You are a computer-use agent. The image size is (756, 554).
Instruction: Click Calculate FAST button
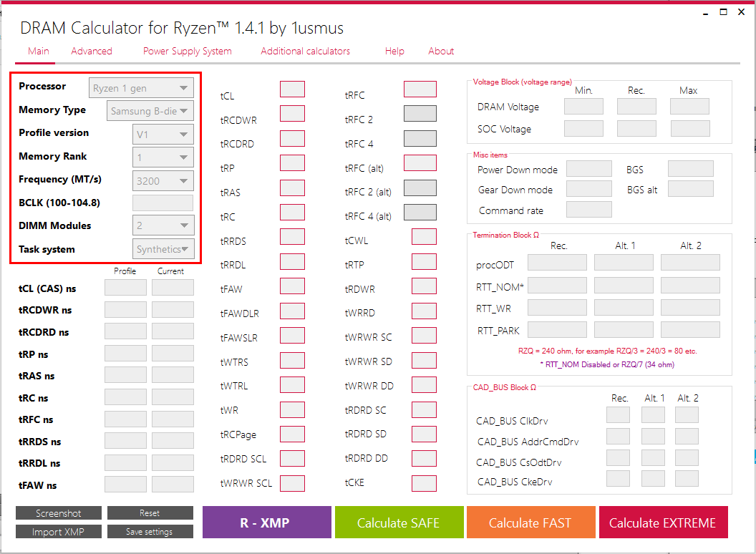click(x=530, y=523)
